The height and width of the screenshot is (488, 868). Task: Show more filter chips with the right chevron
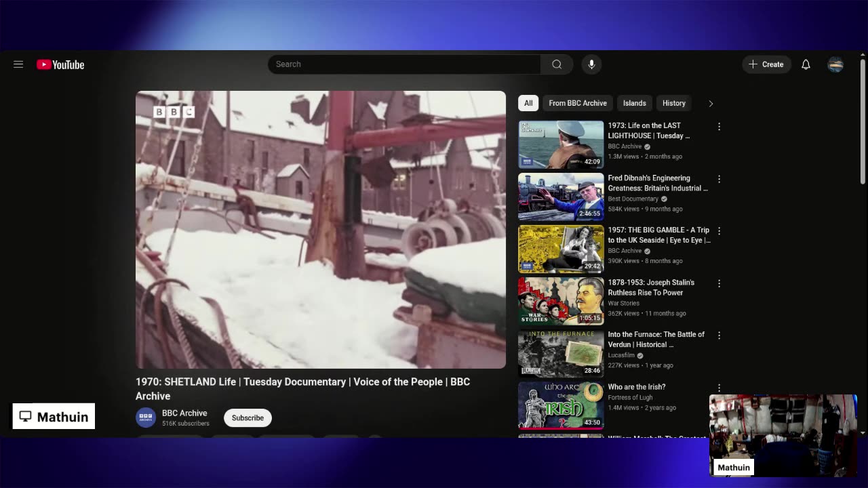(711, 104)
